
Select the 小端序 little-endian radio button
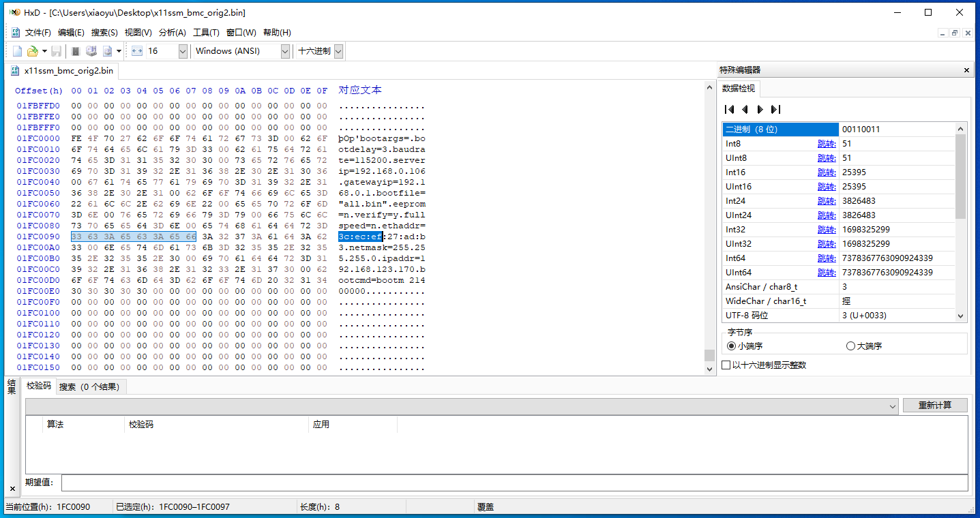(732, 346)
